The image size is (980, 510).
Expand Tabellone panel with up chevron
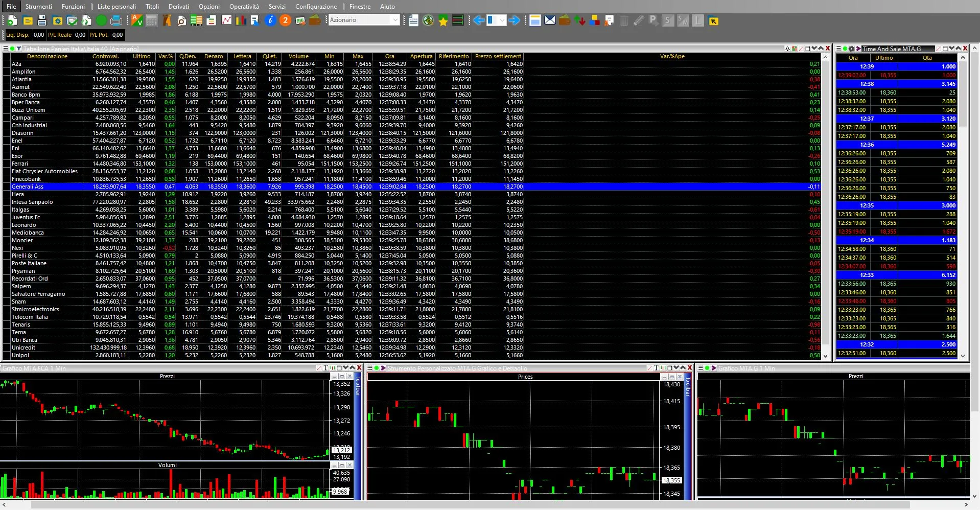821,49
